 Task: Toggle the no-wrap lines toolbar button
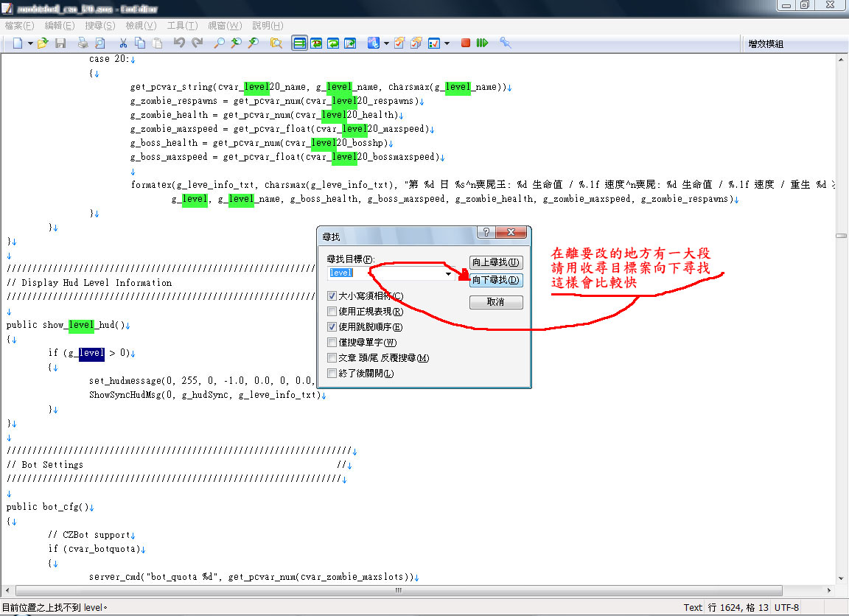point(299,43)
